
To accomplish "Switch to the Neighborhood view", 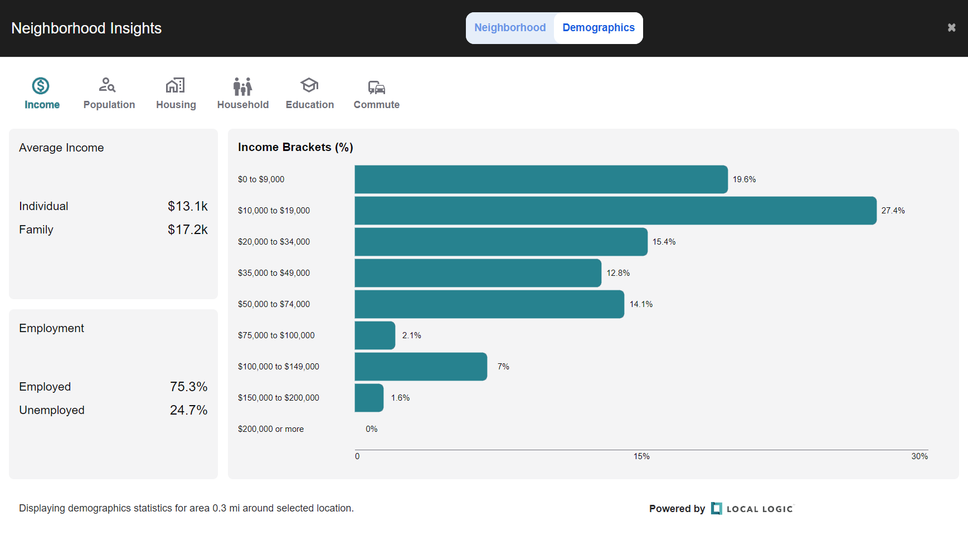I will coord(510,28).
